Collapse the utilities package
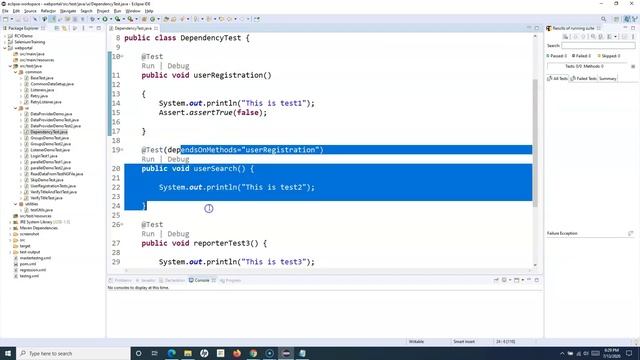The width and height of the screenshot is (640, 360). point(16,204)
